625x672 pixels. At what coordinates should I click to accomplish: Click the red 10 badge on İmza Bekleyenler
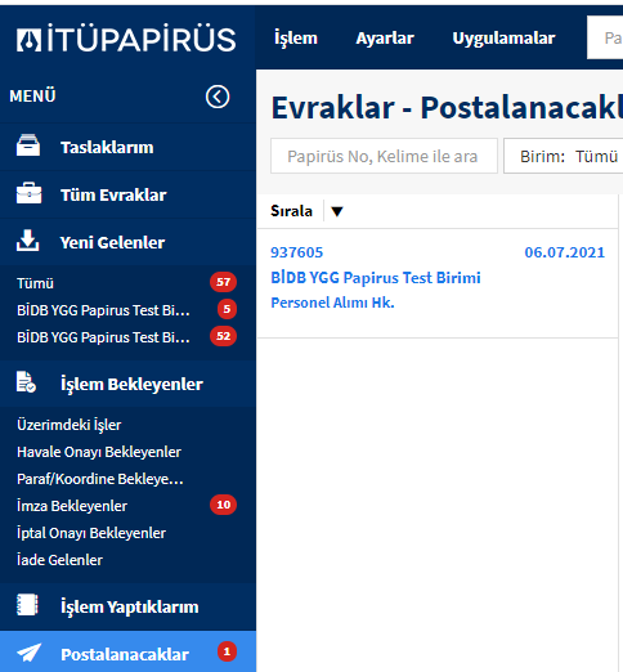point(223,505)
